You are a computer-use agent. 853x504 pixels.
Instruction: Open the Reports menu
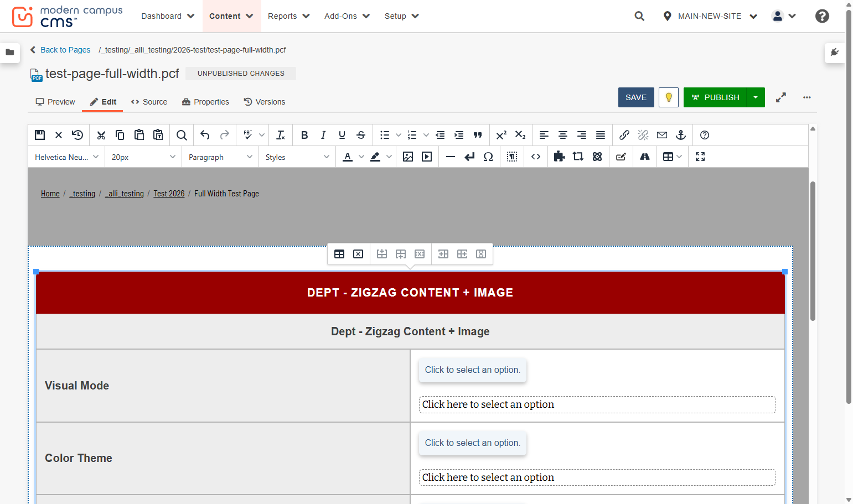point(288,16)
